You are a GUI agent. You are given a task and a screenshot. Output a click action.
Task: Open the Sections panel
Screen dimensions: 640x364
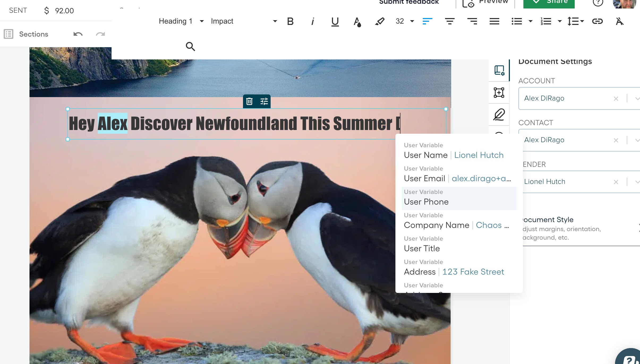click(x=26, y=34)
